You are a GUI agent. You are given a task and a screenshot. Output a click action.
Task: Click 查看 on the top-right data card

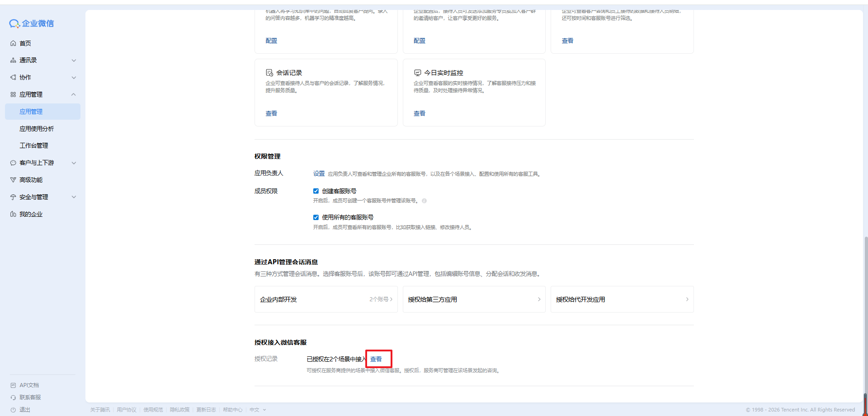point(567,41)
